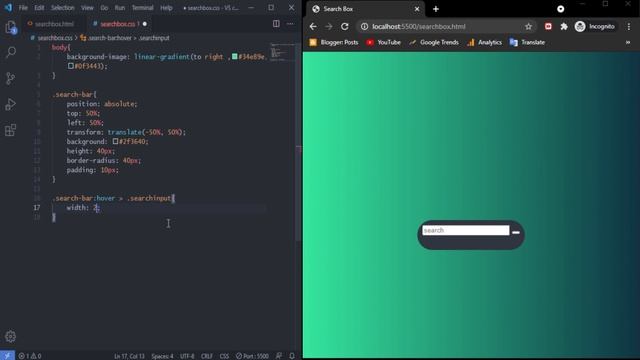Viewport: 640px width, 360px height.
Task: Open the Manage gear in VS Code
Action: (11, 336)
